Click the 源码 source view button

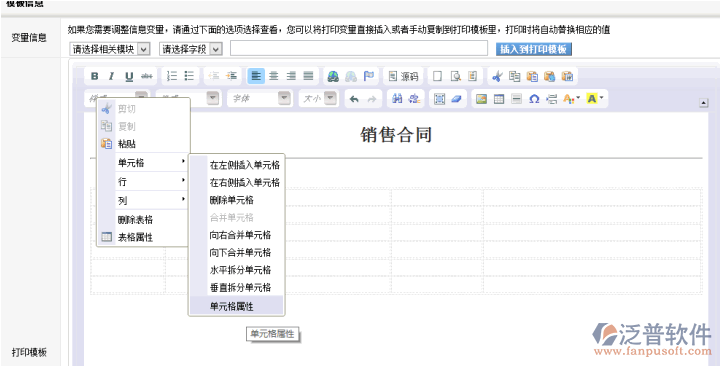tap(403, 76)
